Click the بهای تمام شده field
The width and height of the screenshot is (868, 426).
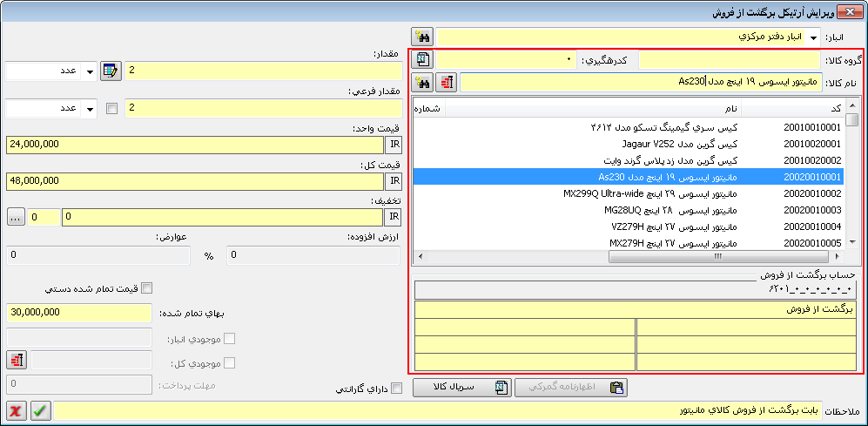(x=79, y=313)
